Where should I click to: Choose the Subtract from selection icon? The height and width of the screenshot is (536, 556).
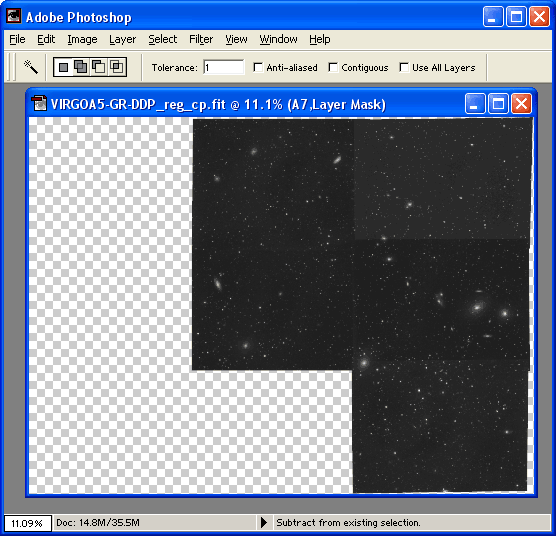[x=99, y=67]
